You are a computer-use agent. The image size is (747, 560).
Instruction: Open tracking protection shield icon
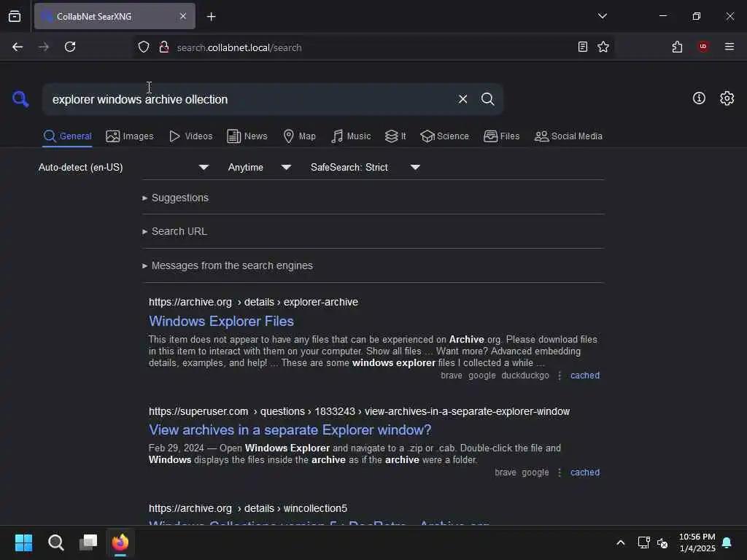pos(144,47)
